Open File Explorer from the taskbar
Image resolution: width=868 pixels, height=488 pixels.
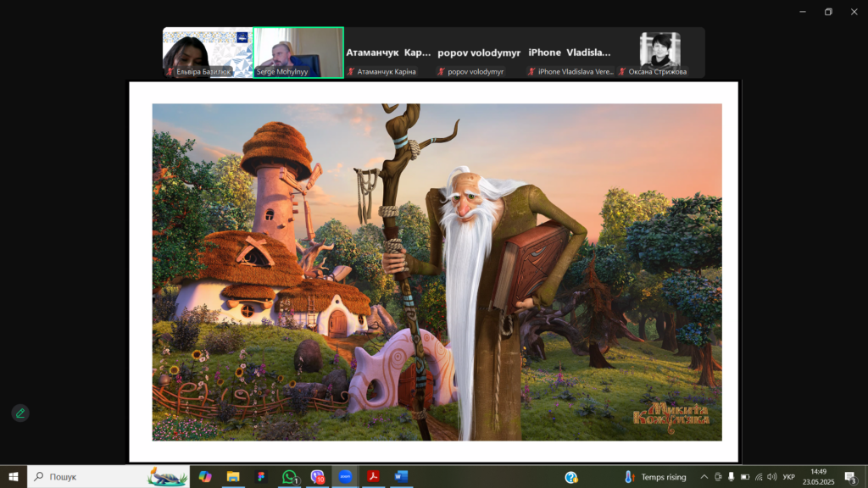point(233,476)
